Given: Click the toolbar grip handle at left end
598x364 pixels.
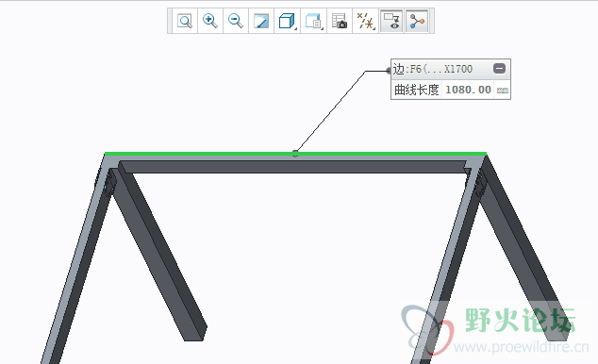Looking at the screenshot, I should point(170,21).
